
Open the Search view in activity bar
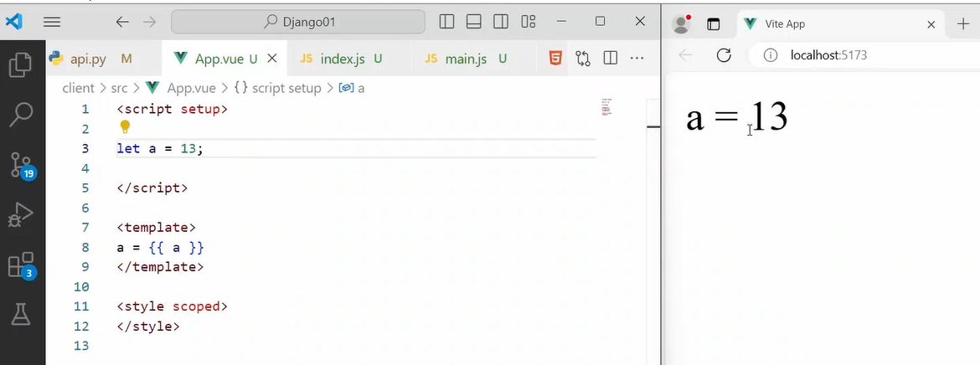(x=20, y=115)
